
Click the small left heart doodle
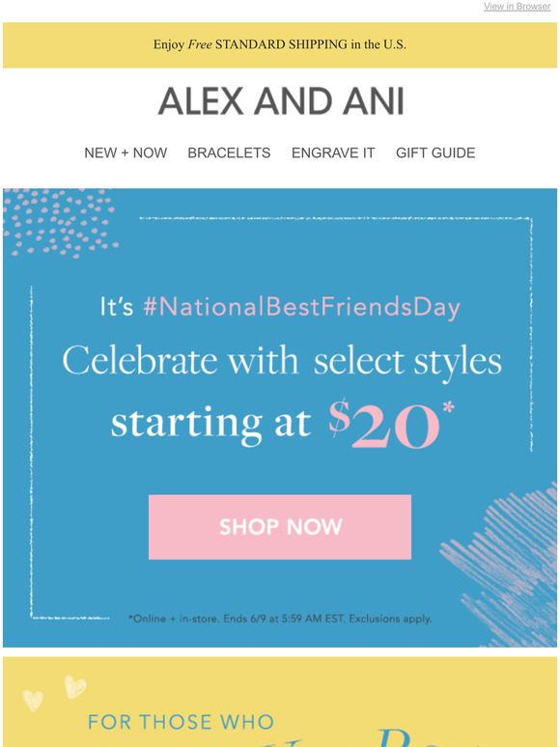(x=33, y=701)
